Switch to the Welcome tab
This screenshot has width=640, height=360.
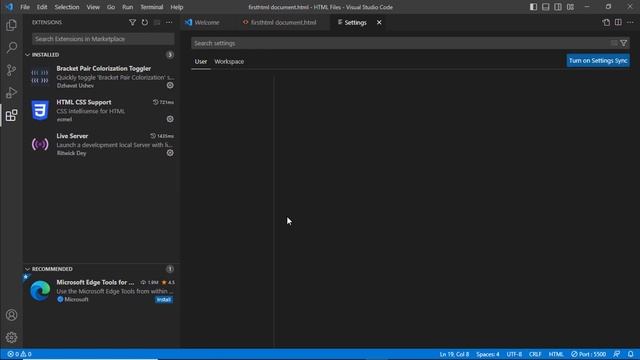point(207,22)
